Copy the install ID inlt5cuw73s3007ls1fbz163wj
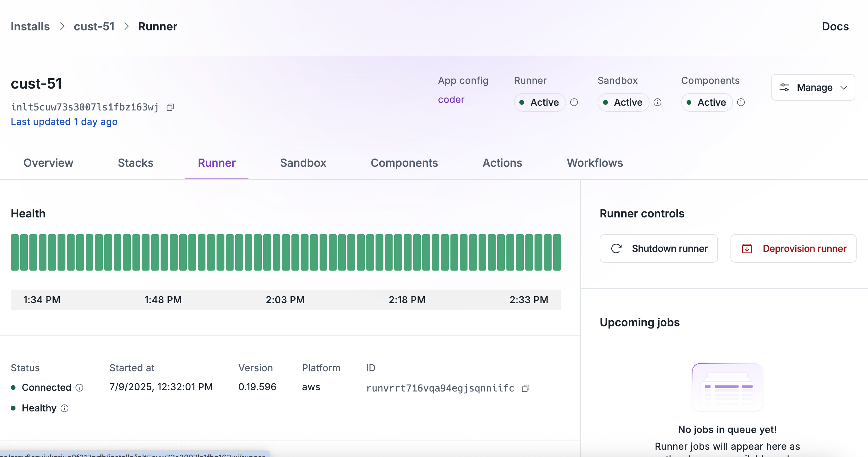This screenshot has width=868, height=457. tap(170, 107)
